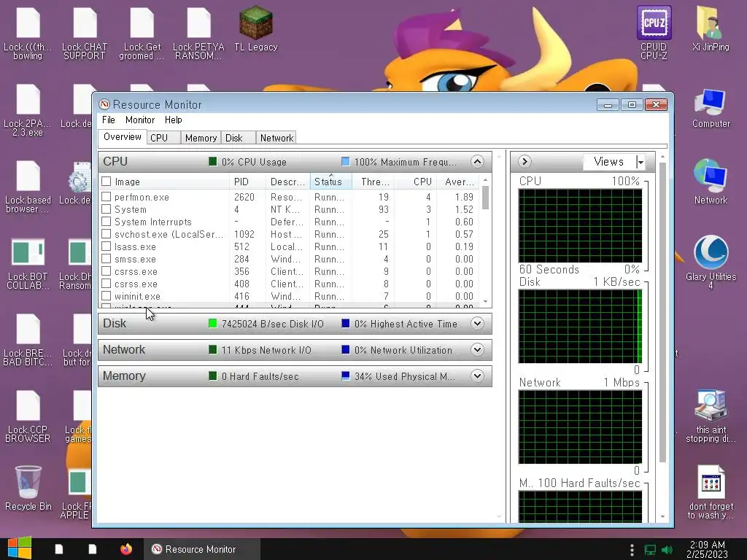Click the taskbar network tray icon
This screenshot has height=560, width=747.
(650, 550)
